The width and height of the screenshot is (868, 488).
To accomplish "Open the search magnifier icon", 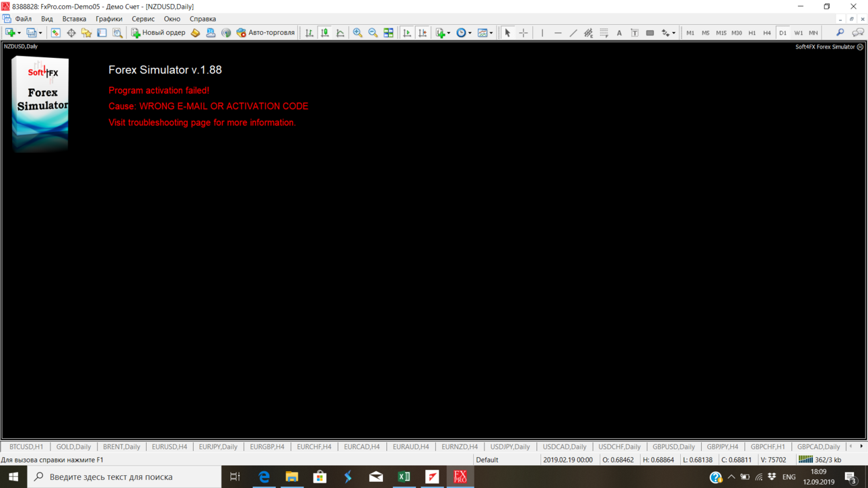I will pyautogui.click(x=840, y=32).
